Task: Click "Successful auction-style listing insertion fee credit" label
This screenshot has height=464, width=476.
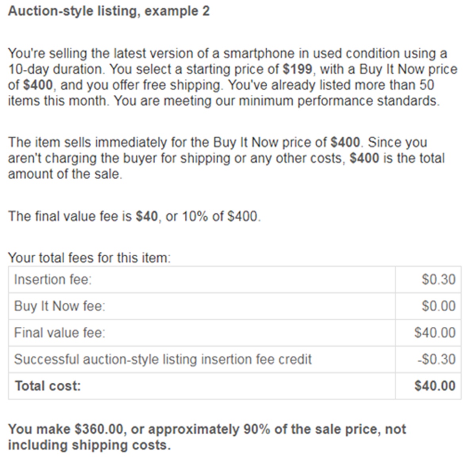Action: [x=163, y=359]
